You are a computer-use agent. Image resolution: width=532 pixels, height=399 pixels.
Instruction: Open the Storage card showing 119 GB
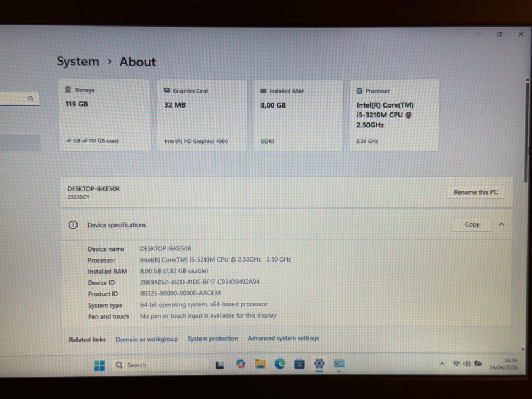coord(105,115)
